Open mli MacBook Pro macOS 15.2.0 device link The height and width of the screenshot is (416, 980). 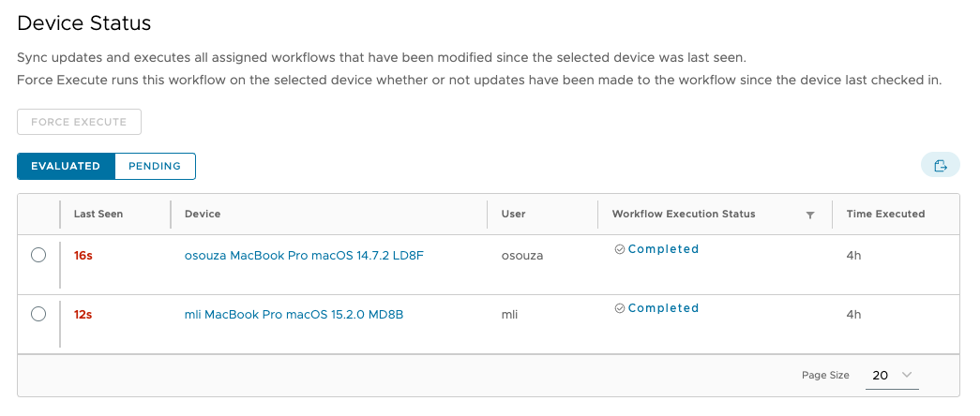click(294, 314)
